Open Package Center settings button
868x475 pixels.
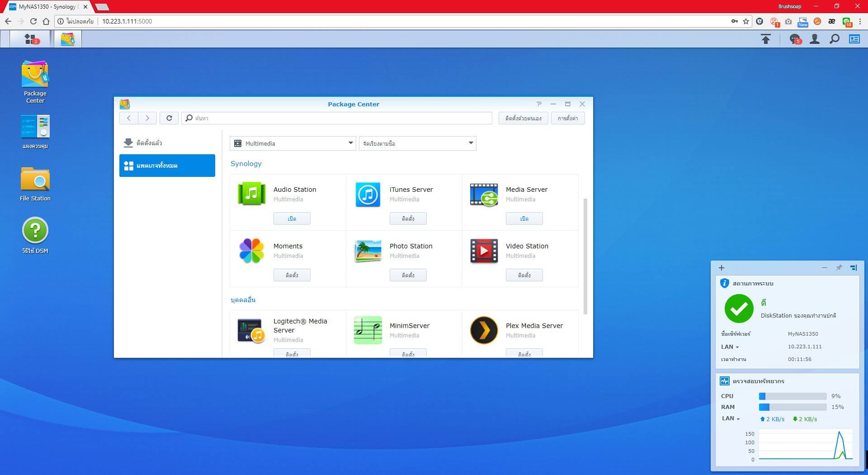point(568,118)
